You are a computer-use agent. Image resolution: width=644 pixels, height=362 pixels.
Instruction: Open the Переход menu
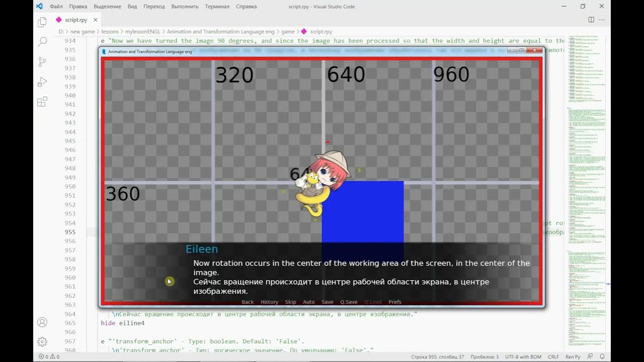tap(154, 7)
